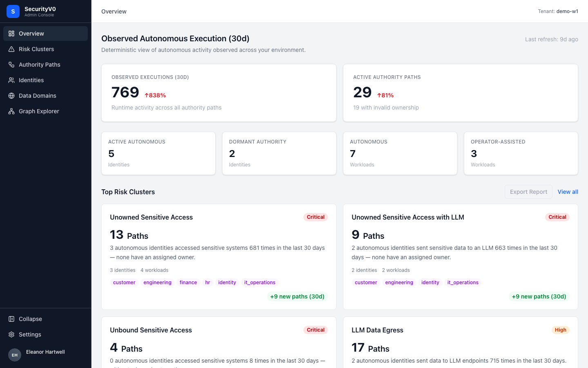The height and width of the screenshot is (368, 588).
Task: Click the finance tag
Action: pos(188,283)
